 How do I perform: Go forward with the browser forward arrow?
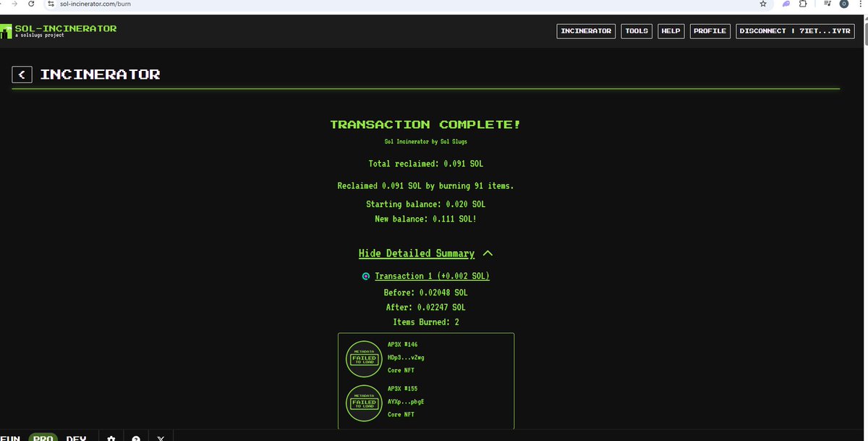(x=14, y=4)
